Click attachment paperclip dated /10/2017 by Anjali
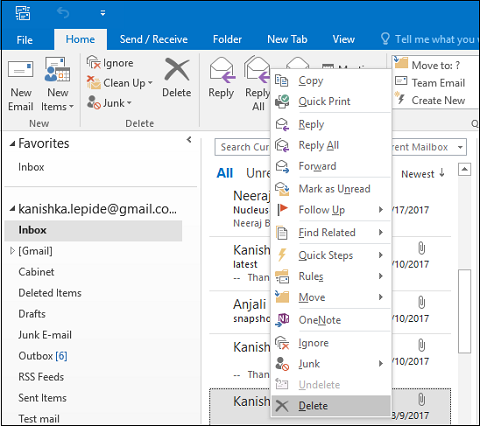Screen dimensions: 480x426 pos(422,302)
